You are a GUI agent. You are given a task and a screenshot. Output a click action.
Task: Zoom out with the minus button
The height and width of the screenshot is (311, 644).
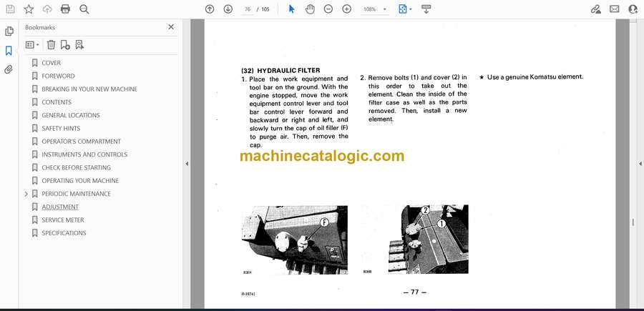tap(328, 9)
